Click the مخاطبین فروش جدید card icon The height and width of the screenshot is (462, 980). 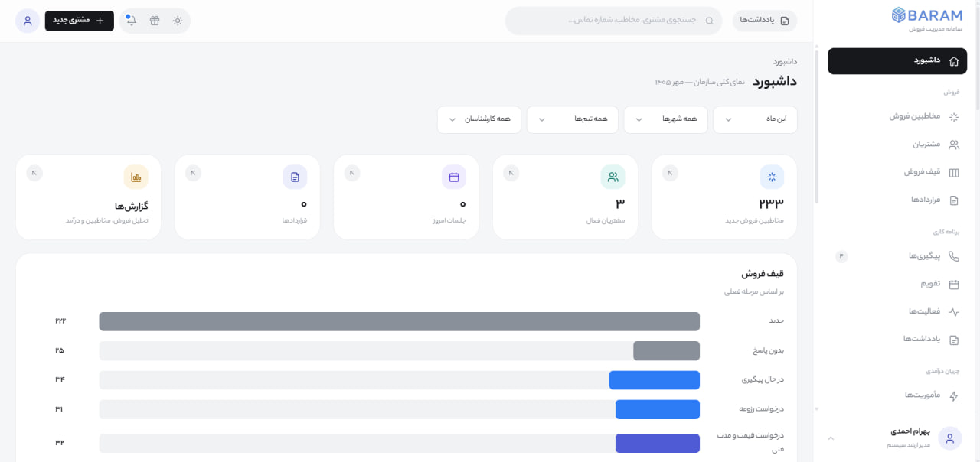coord(772,177)
